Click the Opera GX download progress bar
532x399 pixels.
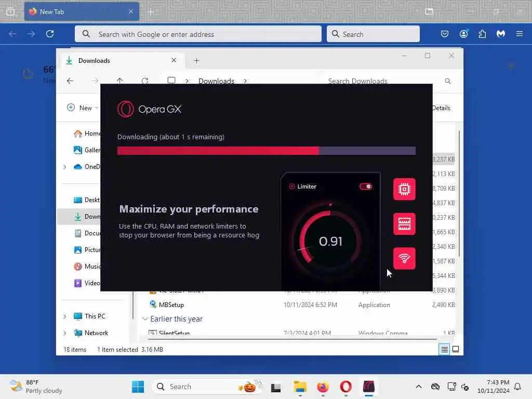pos(267,151)
